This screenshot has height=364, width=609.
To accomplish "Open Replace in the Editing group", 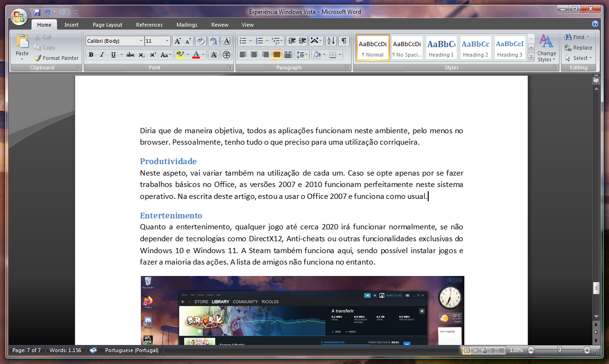I will click(x=579, y=48).
